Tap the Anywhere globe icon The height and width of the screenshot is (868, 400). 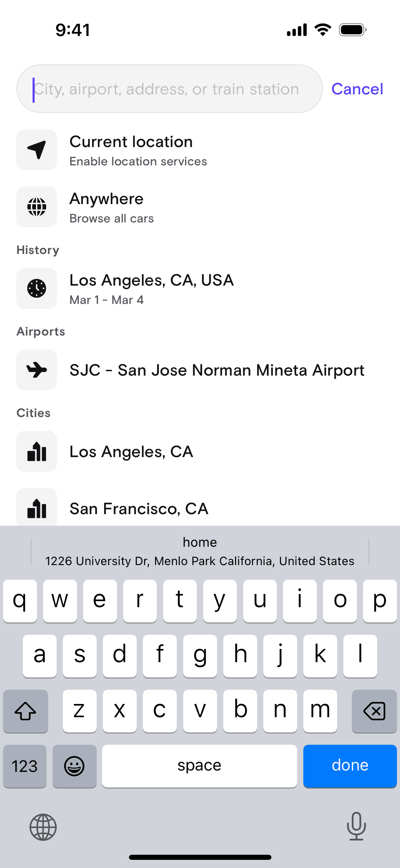37,207
